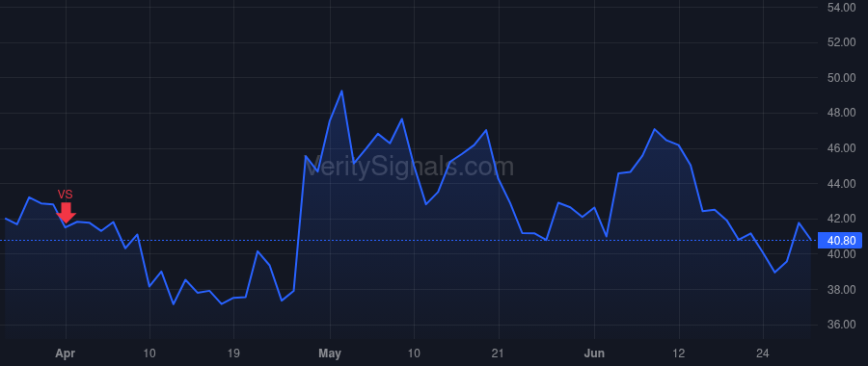Select the blue 40.80 current price tag

pos(840,241)
